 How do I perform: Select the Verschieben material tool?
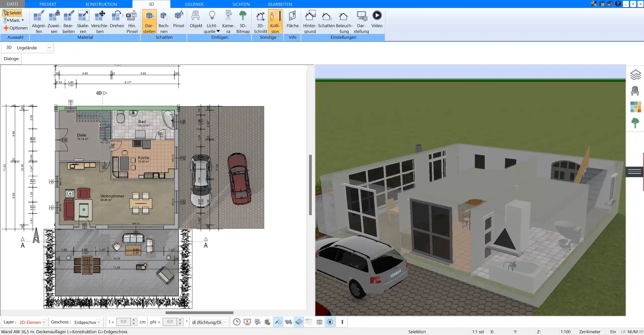(x=100, y=22)
